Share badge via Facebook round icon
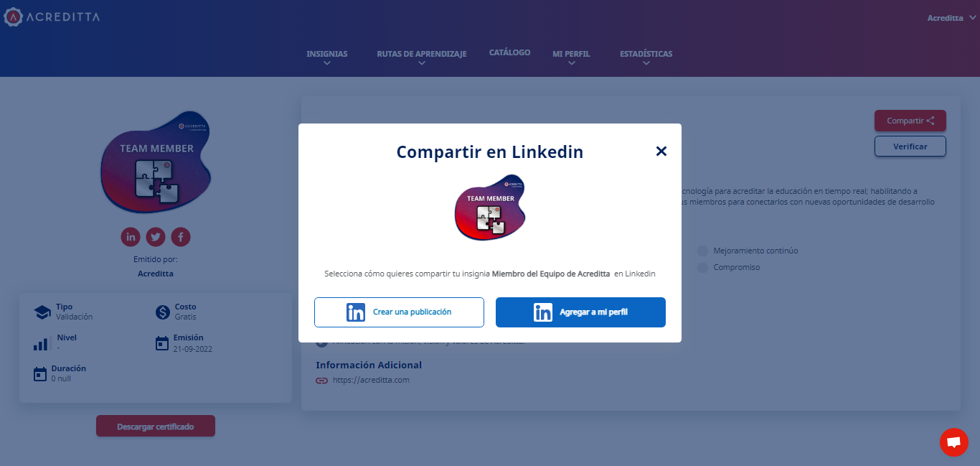This screenshot has width=980, height=466. pyautogui.click(x=181, y=236)
